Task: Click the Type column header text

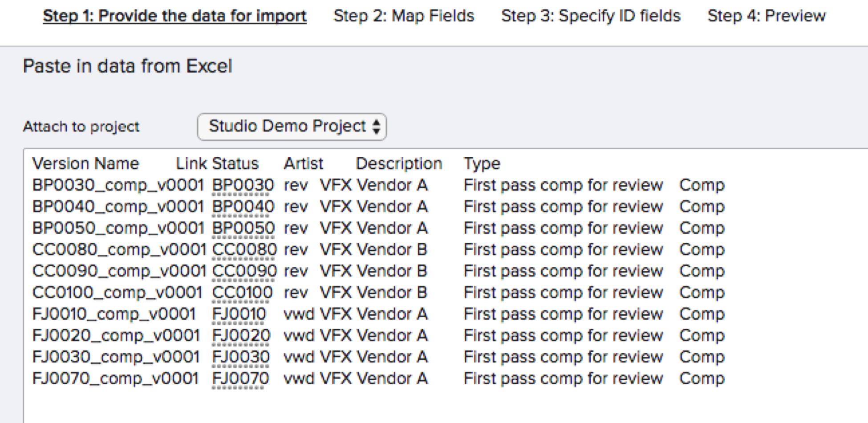Action: pyautogui.click(x=482, y=164)
